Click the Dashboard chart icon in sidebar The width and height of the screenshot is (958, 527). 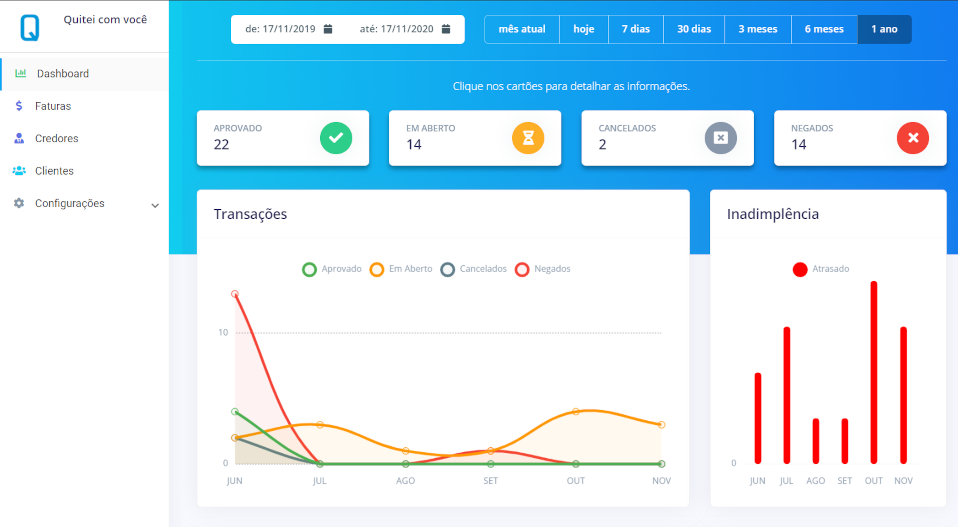point(21,73)
